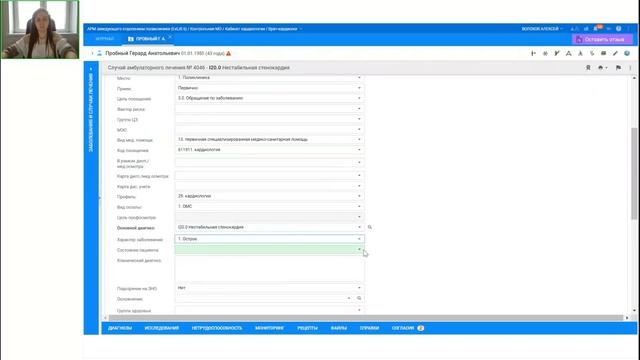This screenshot has width=640, height=360.
Task: Click the round globe icon in patient toolbar
Action: [x=627, y=53]
